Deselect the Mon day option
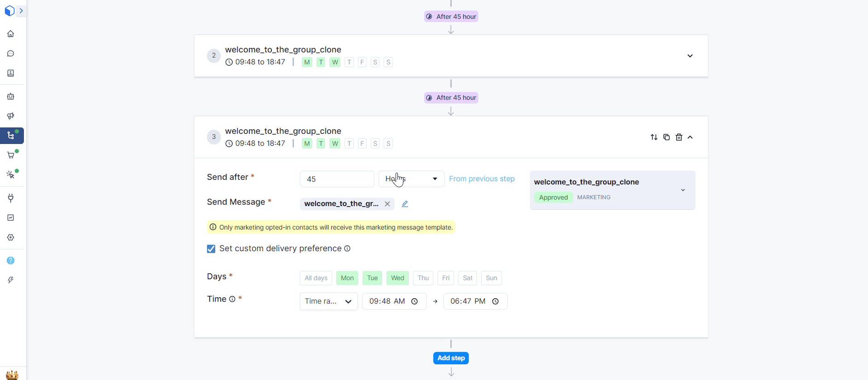The height and width of the screenshot is (380, 868). (347, 278)
